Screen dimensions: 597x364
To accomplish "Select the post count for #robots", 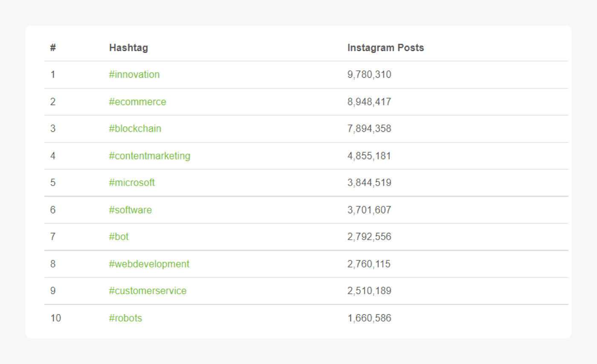I will point(369,318).
